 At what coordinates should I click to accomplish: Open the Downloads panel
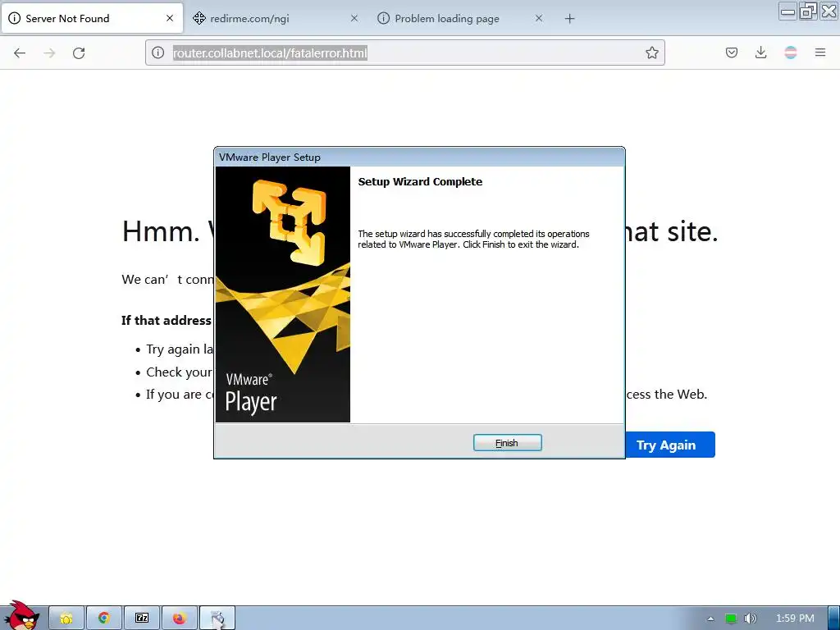coord(760,52)
